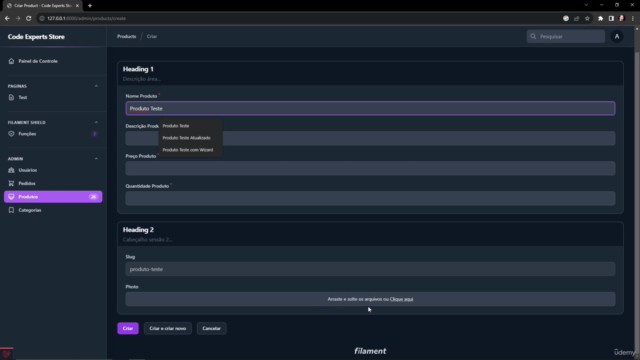This screenshot has width=640, height=360.
Task: Go to Usuários in Admin menu
Action: tap(53, 170)
